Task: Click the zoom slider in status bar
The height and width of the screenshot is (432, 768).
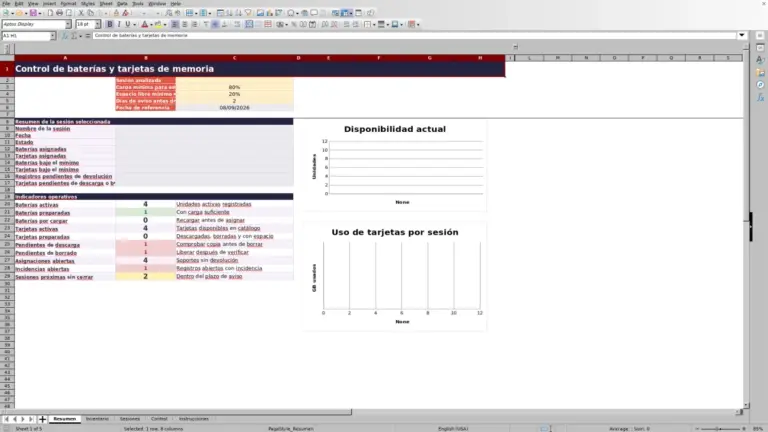Action: coord(720,429)
